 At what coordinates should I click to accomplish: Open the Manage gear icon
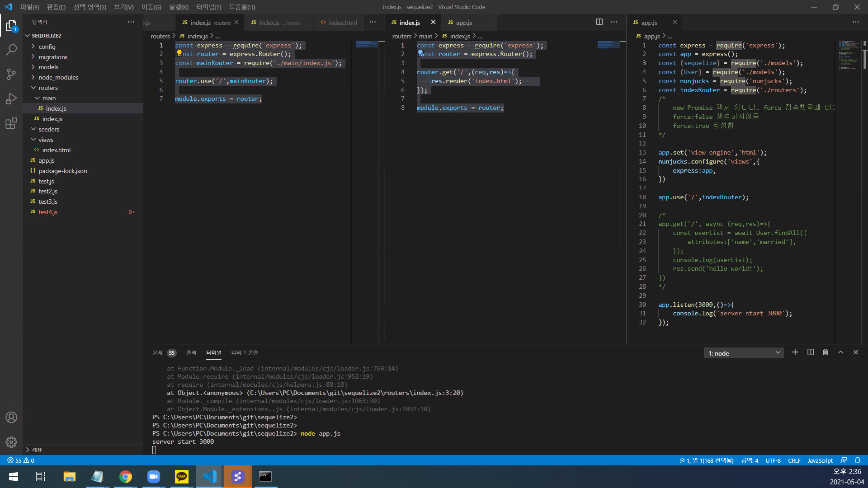[11, 441]
